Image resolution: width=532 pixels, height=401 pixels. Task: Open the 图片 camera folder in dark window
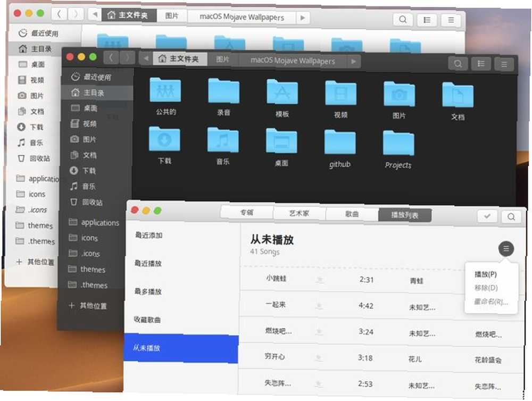pos(400,94)
